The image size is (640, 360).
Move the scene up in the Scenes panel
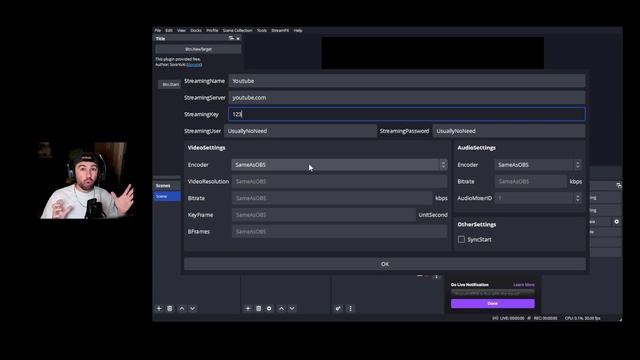[x=182, y=309]
